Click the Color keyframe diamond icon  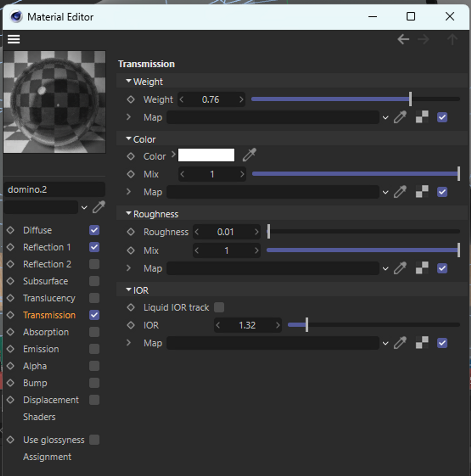131,156
